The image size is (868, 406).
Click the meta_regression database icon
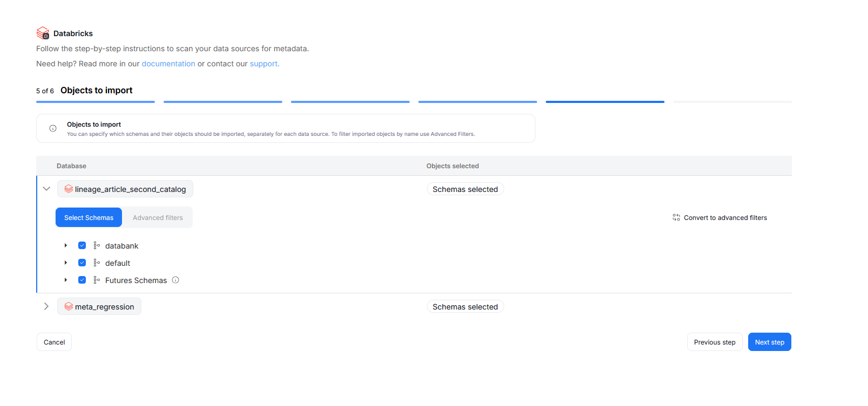click(69, 306)
